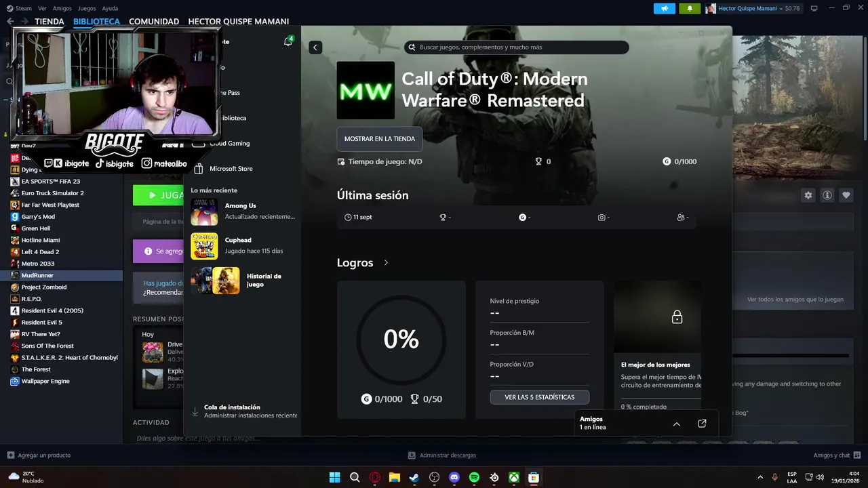Go back using the Xbox app arrow

[x=315, y=47]
